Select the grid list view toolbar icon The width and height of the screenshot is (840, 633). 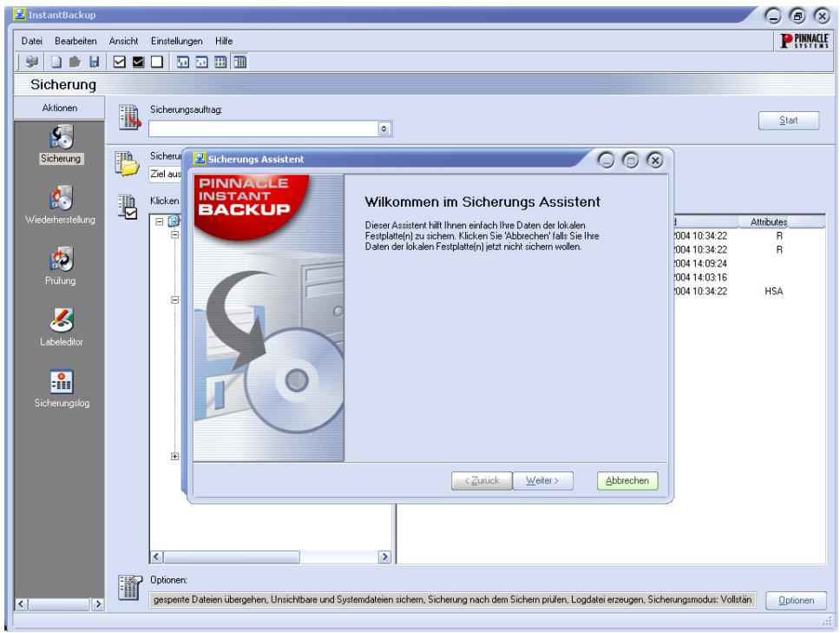220,63
